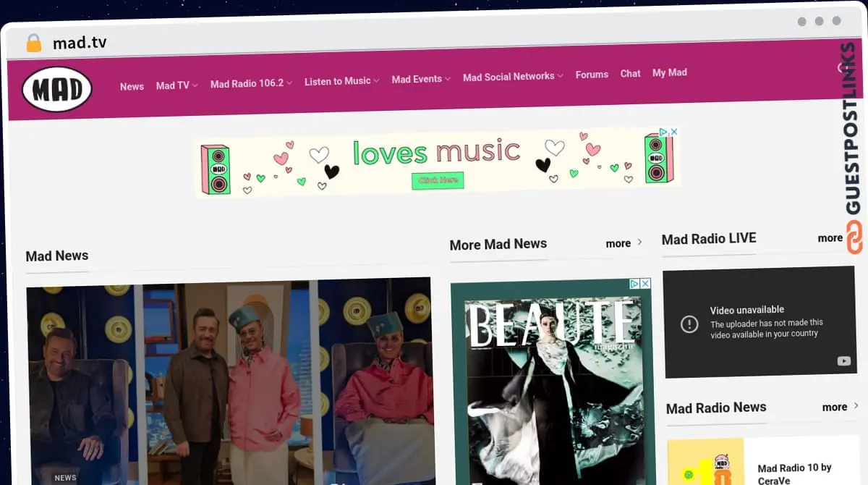868x485 pixels.
Task: Click the mad.tv address text
Action: tap(80, 43)
